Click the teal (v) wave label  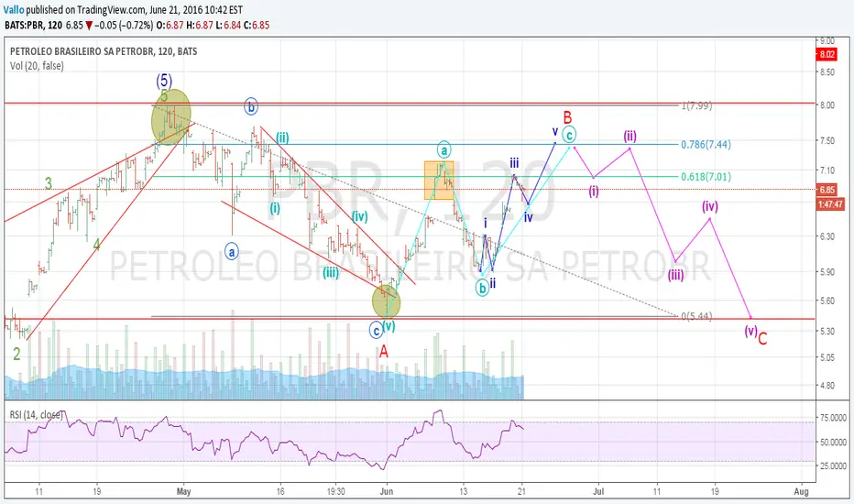[389, 326]
